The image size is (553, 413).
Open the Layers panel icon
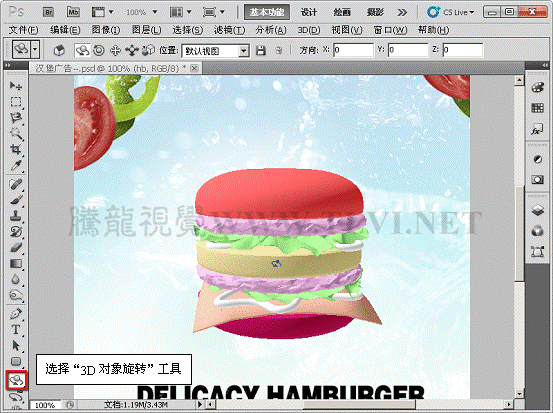tap(537, 211)
